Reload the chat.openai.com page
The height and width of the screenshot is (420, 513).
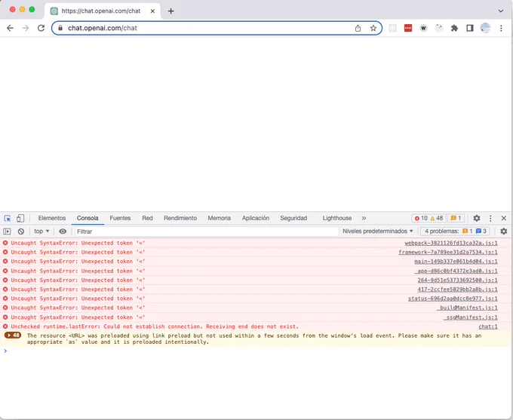pos(41,28)
